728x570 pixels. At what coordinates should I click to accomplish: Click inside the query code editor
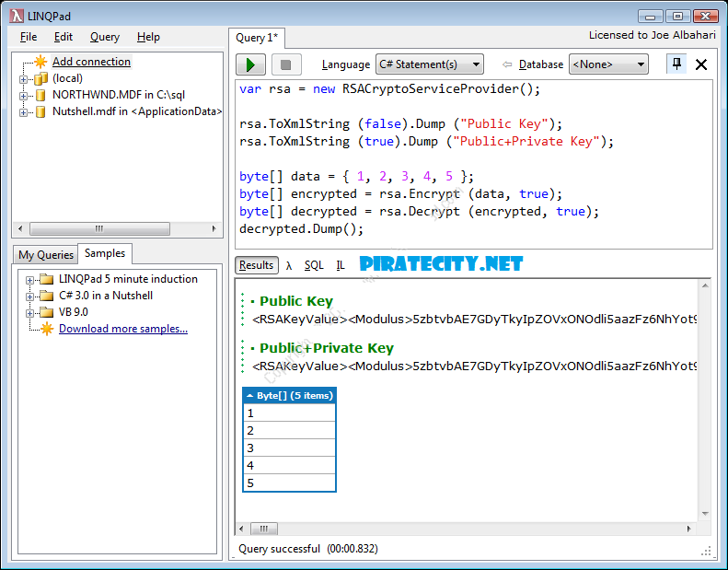point(474,164)
